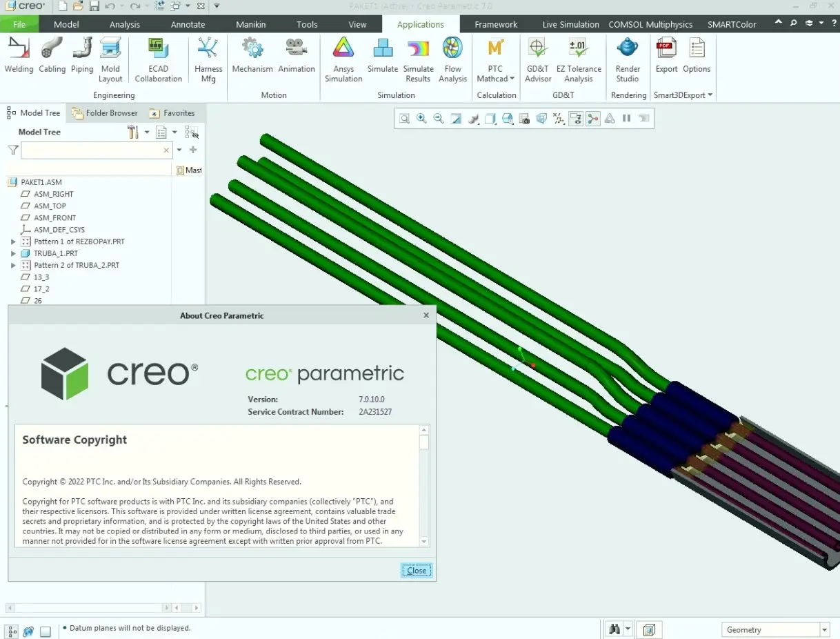Click the Smart3D PDF Export icon
Image resolution: width=840 pixels, height=639 pixels.
pos(666,55)
